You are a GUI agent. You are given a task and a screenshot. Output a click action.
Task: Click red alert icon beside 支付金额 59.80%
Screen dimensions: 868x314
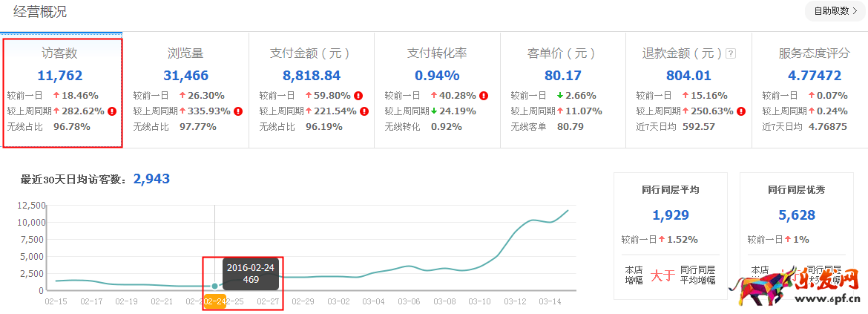(358, 96)
